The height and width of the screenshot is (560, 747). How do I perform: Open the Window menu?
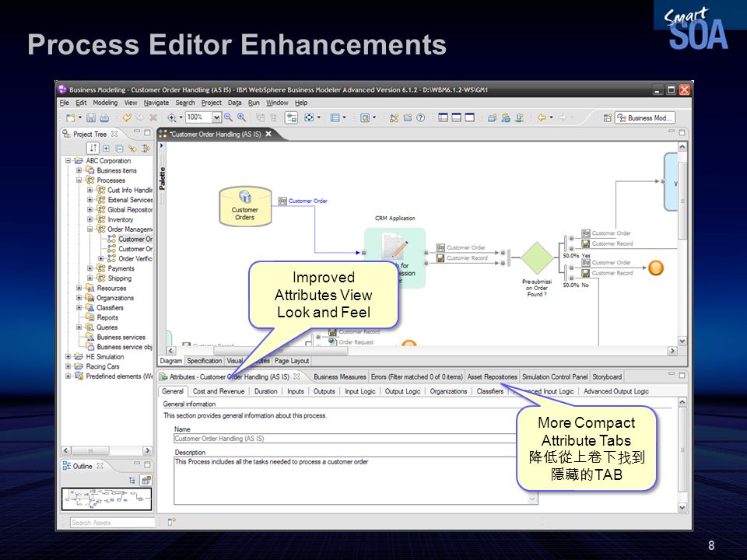[277, 103]
